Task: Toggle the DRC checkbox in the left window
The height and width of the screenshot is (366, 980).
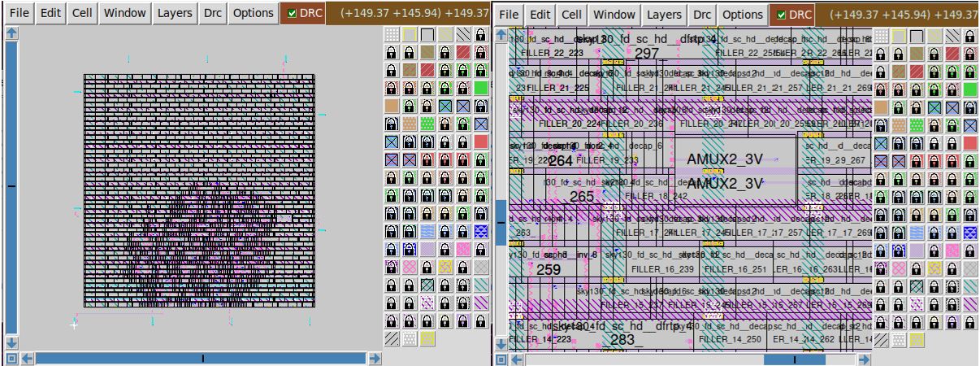Action: [292, 13]
